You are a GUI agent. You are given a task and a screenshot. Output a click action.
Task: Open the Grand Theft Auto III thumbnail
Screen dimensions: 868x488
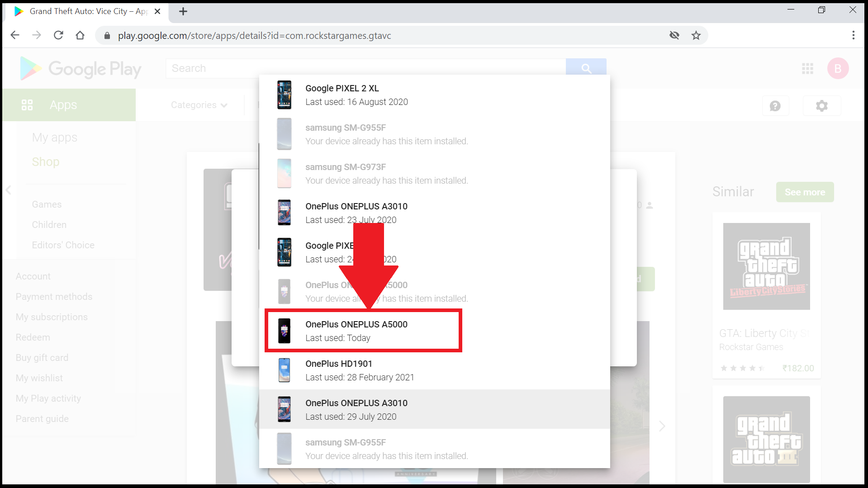point(766,440)
